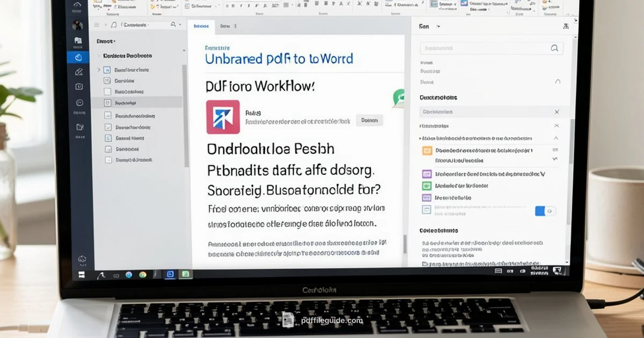Select the highlighted blue cloud icon in sidebar

(78, 56)
